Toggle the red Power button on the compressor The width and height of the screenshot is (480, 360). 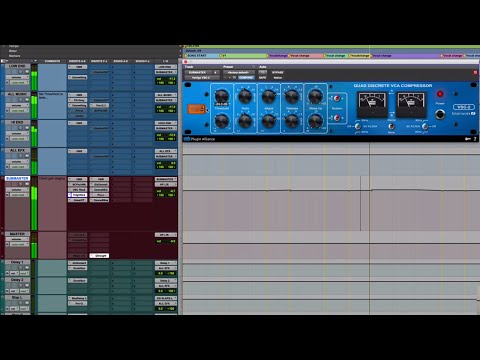pyautogui.click(x=440, y=94)
